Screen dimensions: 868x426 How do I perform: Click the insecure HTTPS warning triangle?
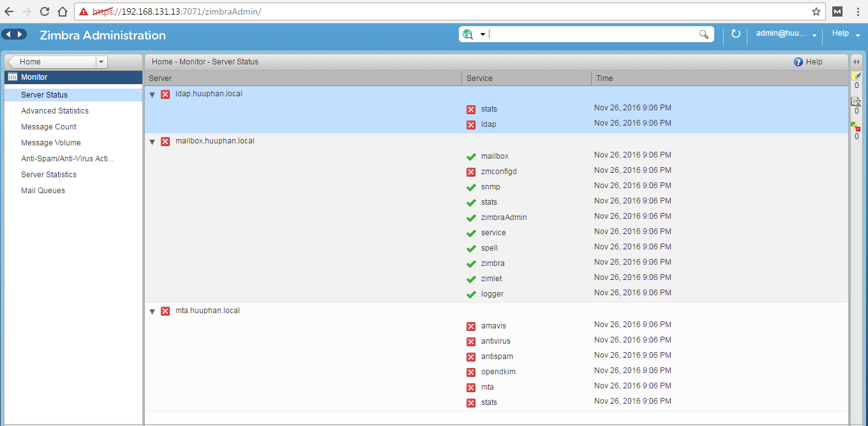84,11
